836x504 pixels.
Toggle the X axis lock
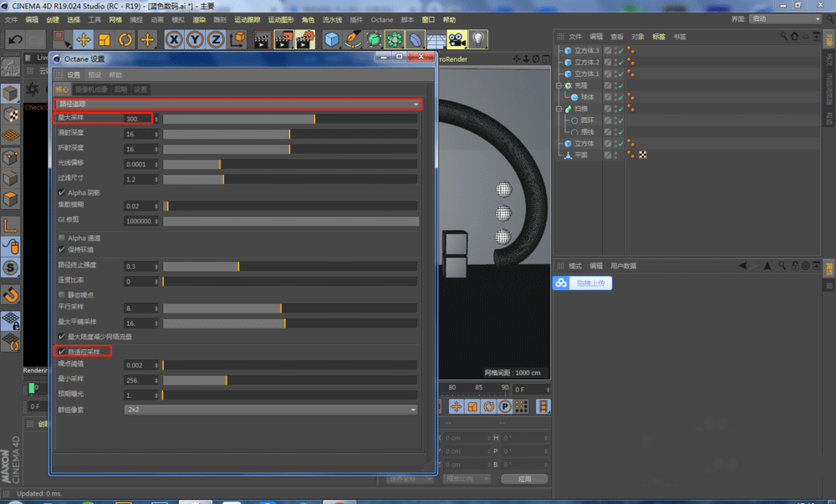point(174,39)
